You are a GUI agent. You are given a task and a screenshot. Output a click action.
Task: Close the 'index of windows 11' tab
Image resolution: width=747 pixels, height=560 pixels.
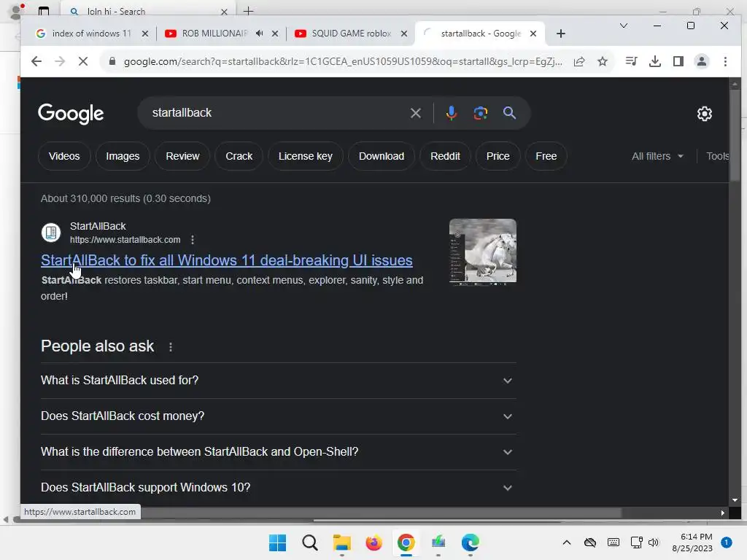145,34
